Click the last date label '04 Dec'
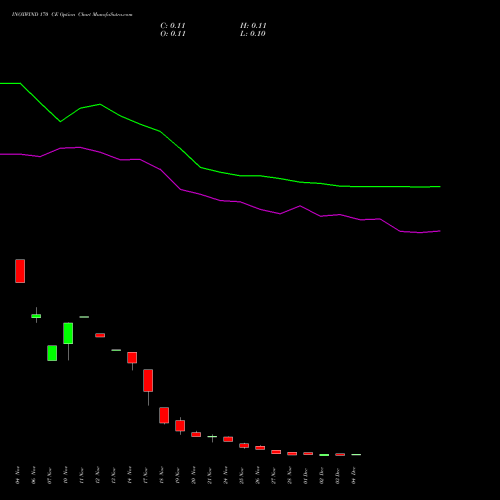 coord(354,475)
